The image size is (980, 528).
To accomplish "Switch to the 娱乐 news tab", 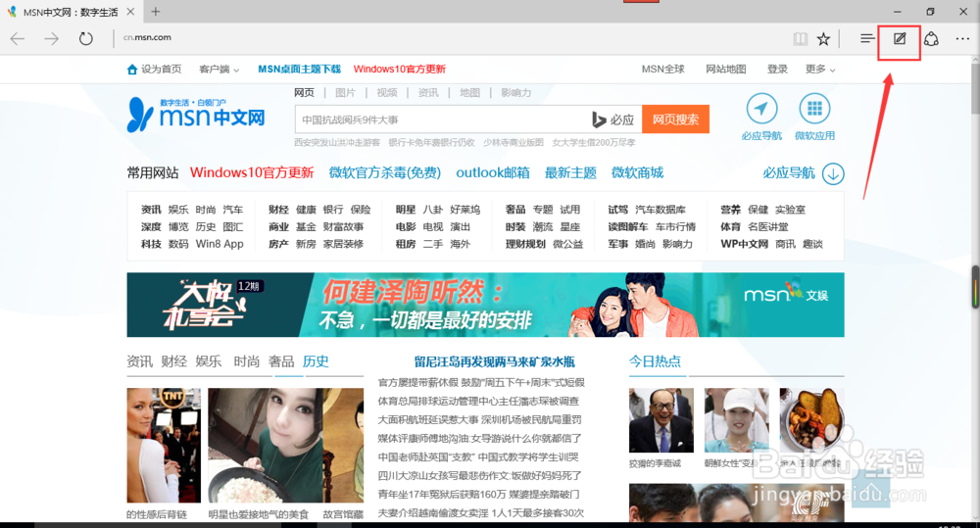I will (x=209, y=361).
